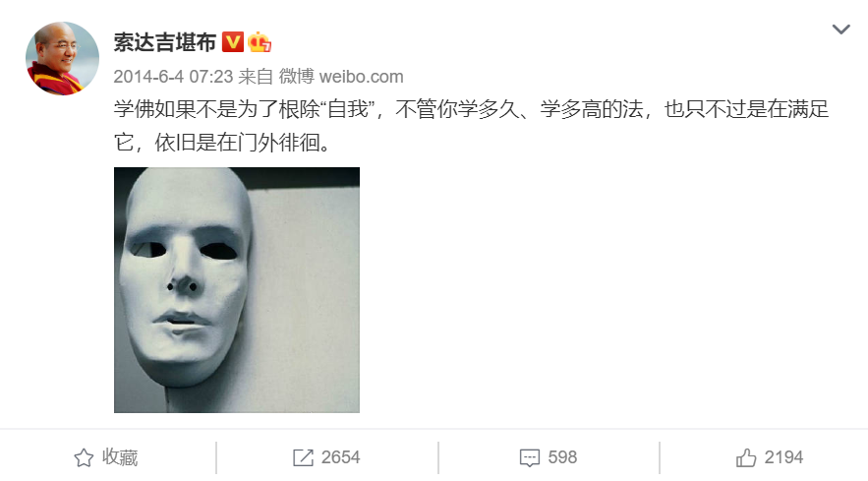
Task: Click the 598 comments count
Action: [562, 457]
